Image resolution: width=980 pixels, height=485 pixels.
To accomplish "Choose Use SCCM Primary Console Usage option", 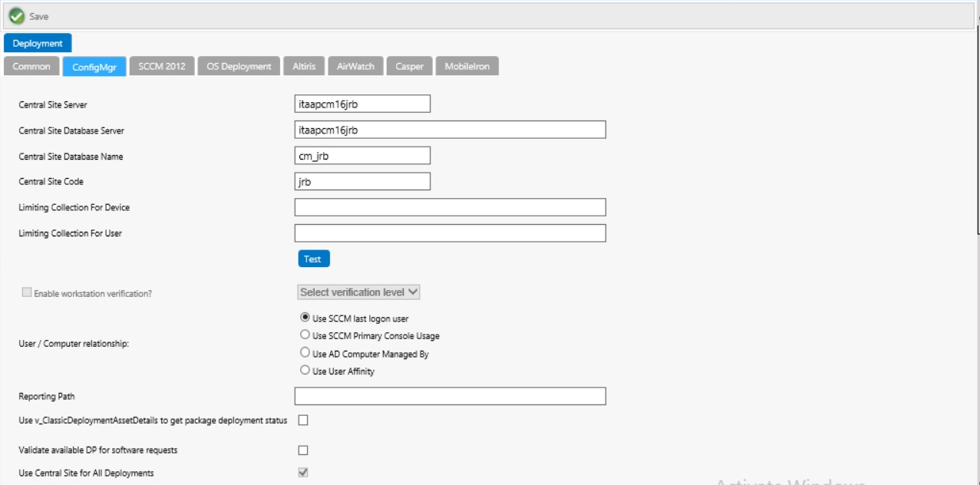I will 305,335.
